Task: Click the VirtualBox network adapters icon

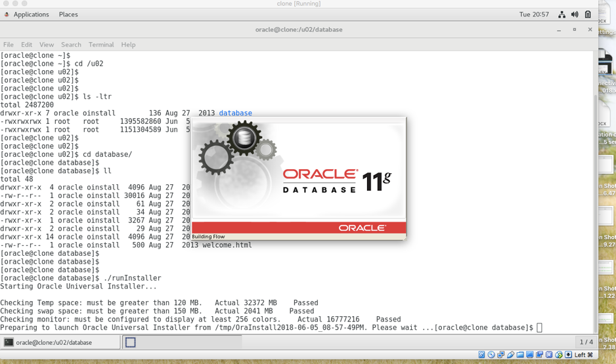Action: [x=501, y=355]
